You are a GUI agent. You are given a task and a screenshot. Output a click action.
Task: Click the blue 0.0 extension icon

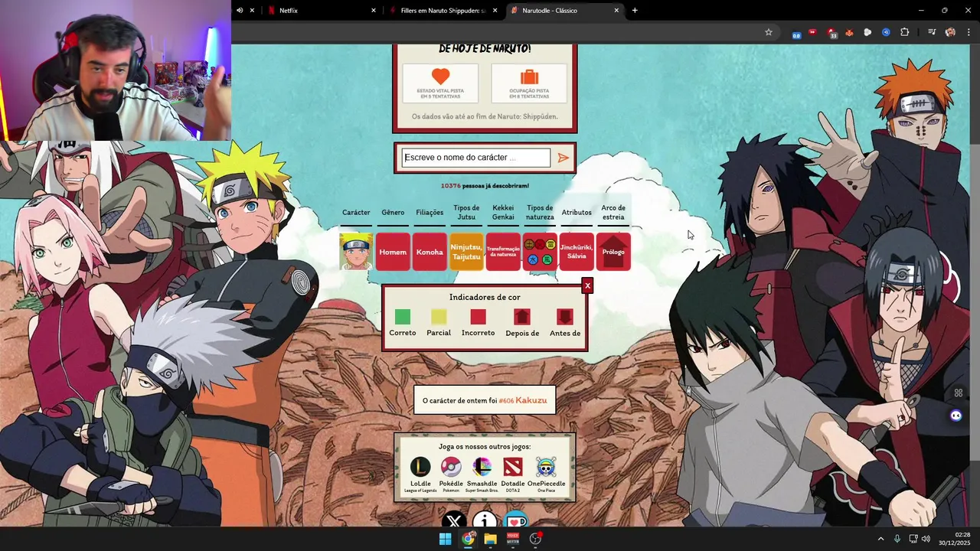796,34
